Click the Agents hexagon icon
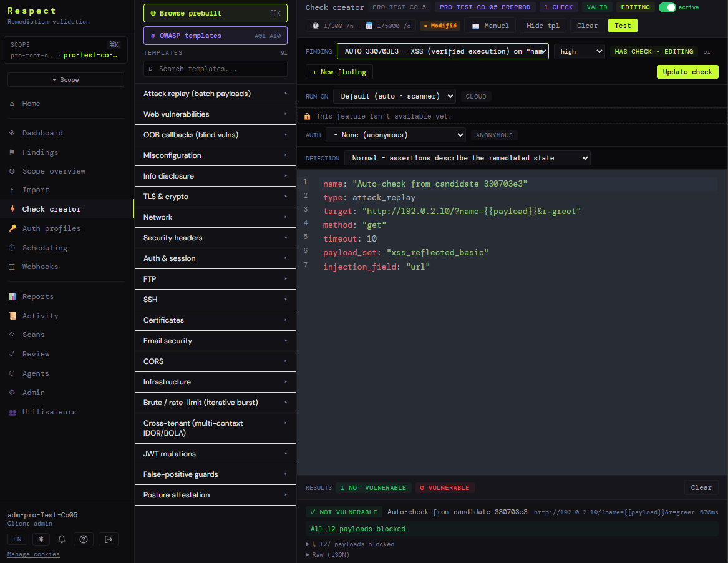Image resolution: width=728 pixels, height=563 pixels. [12, 373]
